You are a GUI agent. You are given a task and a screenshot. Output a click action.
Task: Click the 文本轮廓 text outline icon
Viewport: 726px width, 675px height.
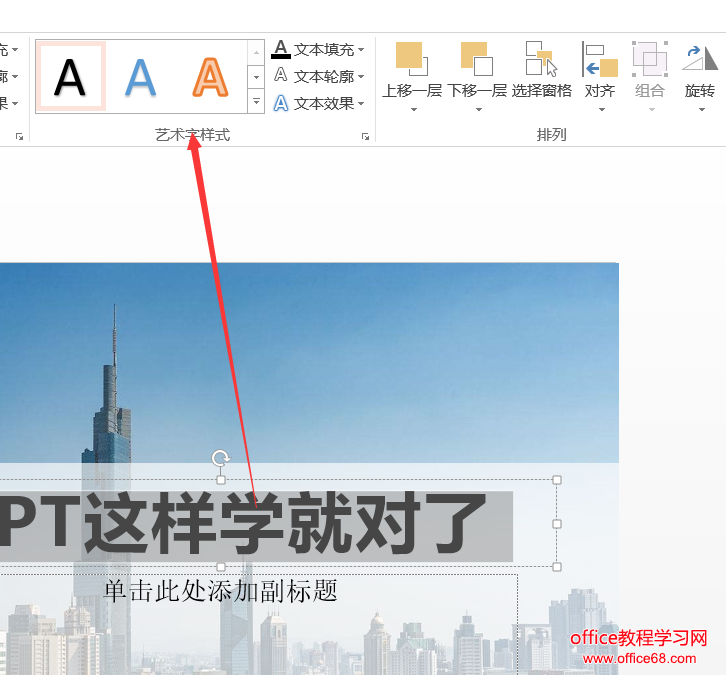coord(281,75)
